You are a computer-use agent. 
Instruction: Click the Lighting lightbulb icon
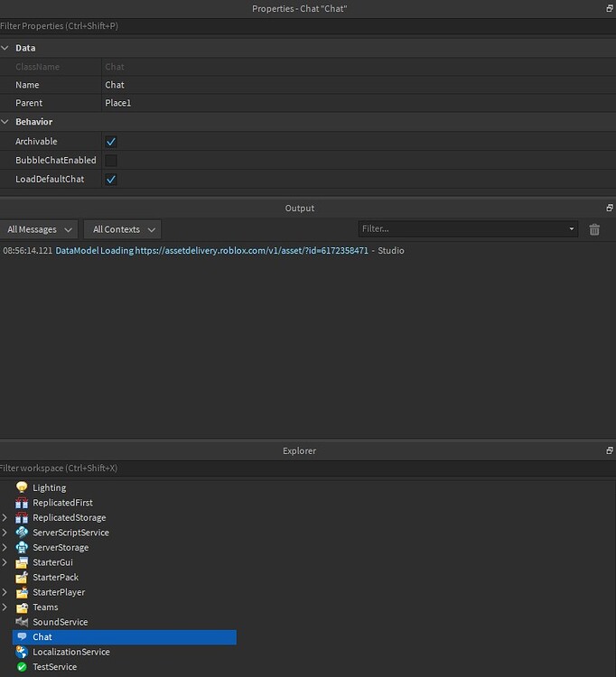pos(22,487)
